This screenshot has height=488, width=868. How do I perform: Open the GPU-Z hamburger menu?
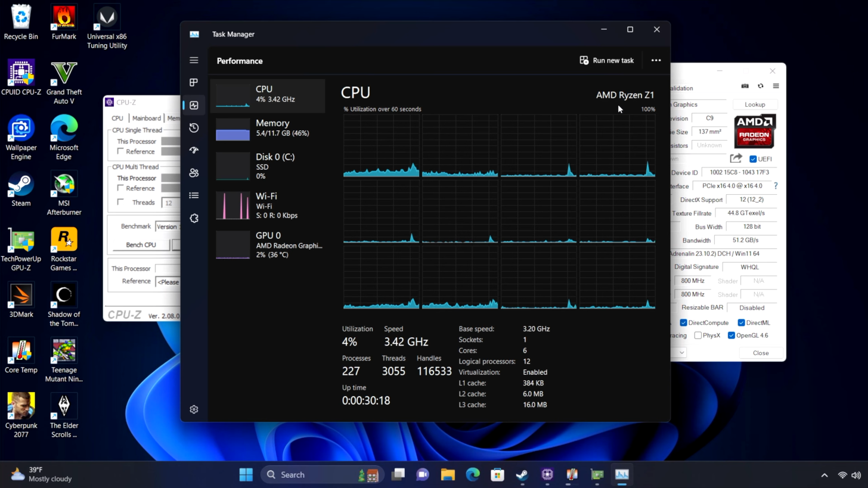(x=776, y=86)
